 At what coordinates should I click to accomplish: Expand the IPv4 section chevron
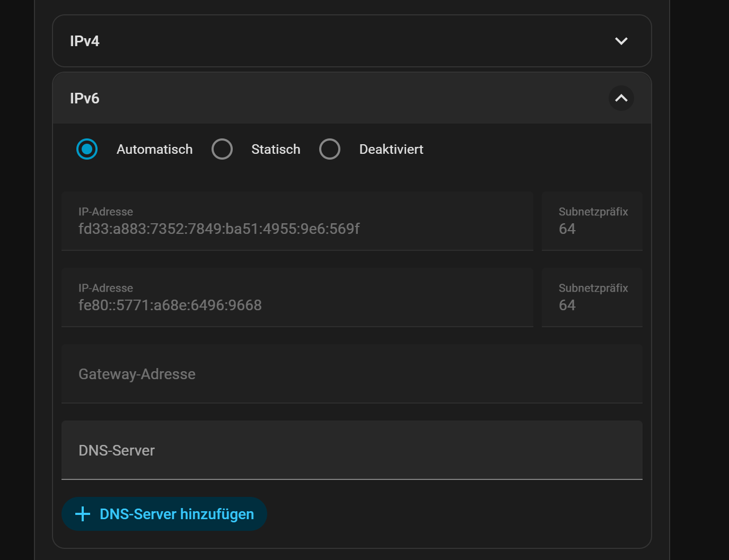[621, 41]
